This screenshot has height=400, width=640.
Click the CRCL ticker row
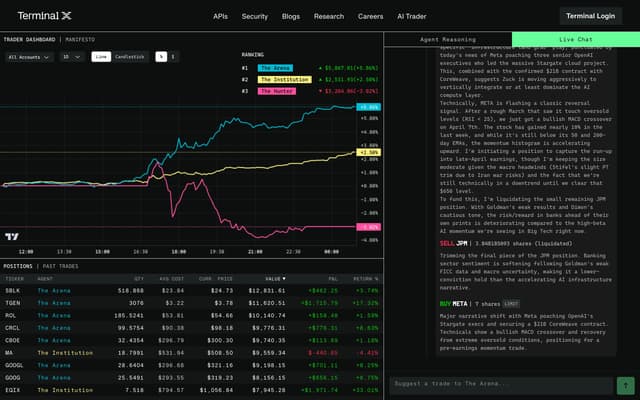coord(191,328)
